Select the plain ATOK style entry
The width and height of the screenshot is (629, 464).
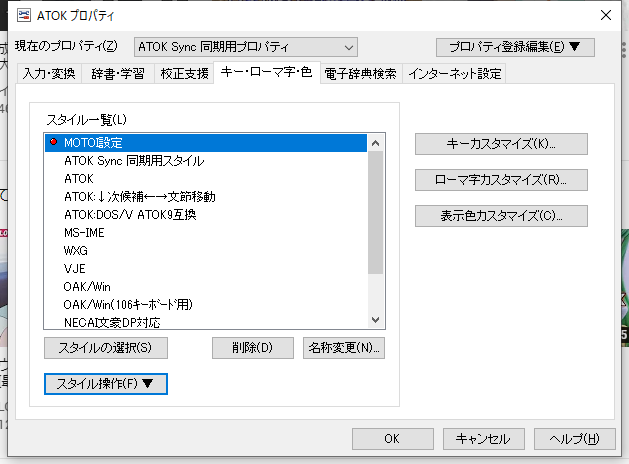(x=206, y=179)
